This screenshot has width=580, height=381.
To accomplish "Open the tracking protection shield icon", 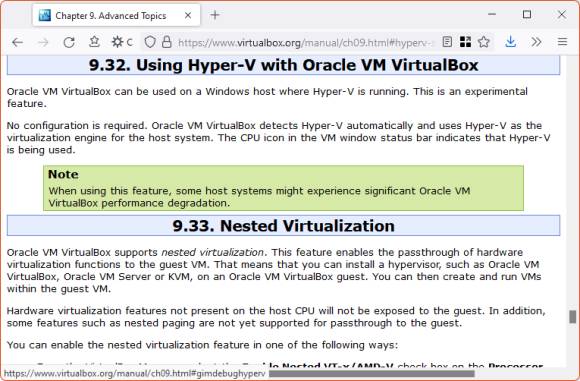I will coord(150,42).
